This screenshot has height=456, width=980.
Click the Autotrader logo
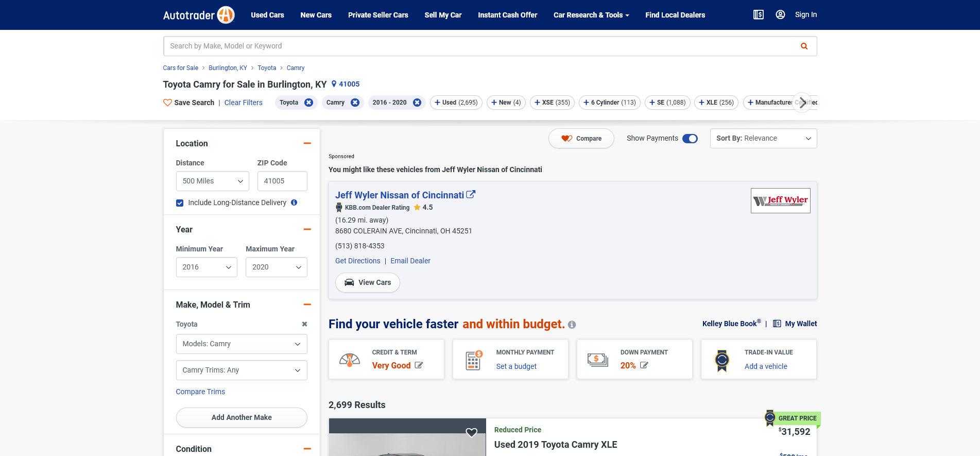pyautogui.click(x=199, y=15)
